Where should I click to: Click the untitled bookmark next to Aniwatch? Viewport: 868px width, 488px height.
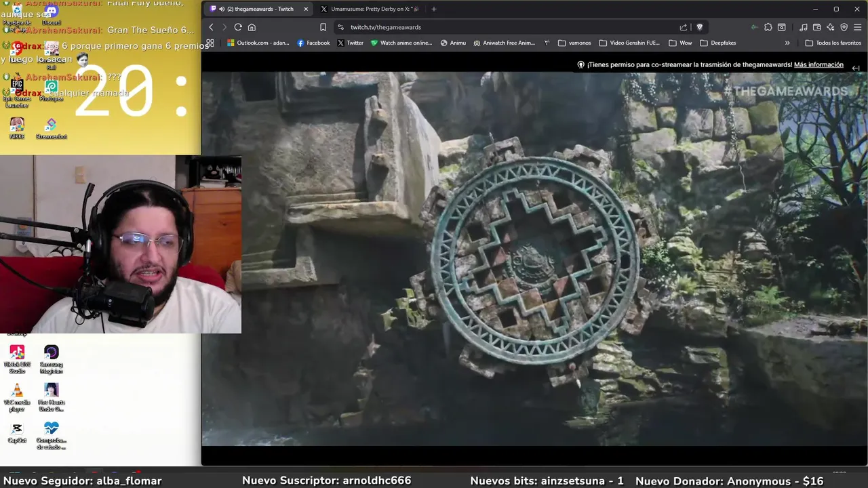[x=547, y=43]
